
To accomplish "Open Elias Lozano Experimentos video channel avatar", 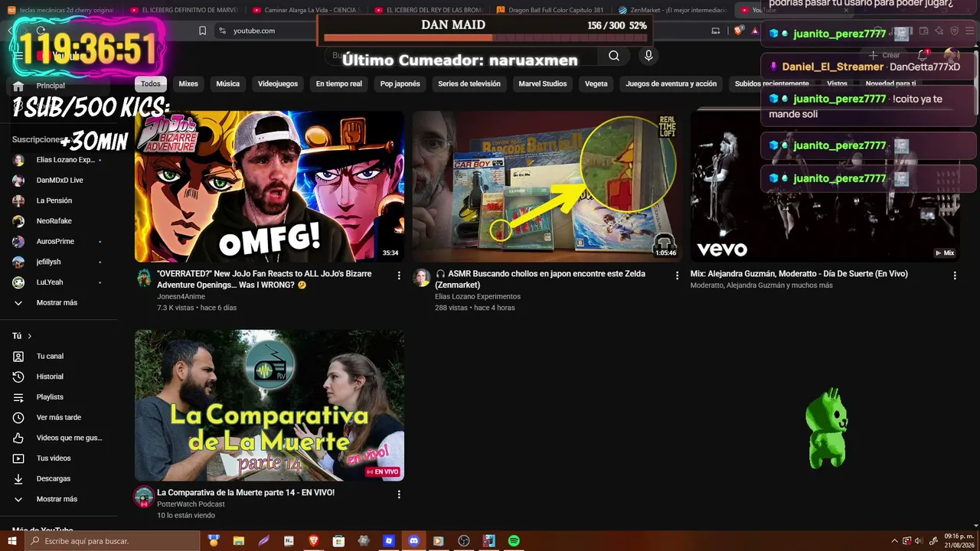I will pyautogui.click(x=422, y=278).
